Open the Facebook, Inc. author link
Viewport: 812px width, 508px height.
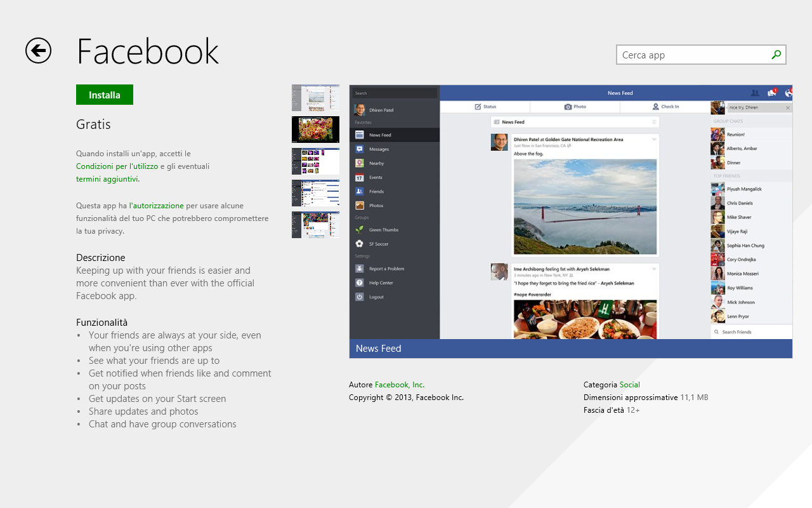pyautogui.click(x=400, y=384)
